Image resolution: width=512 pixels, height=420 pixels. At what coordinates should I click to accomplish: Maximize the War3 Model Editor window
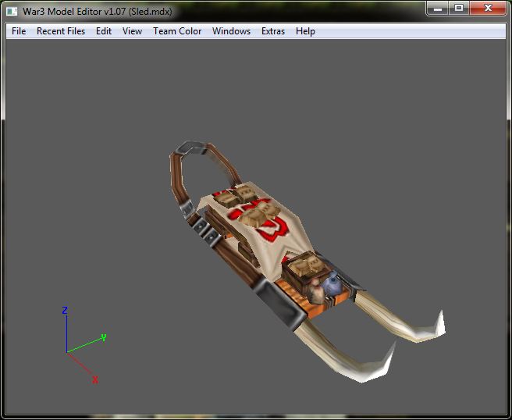459,8
